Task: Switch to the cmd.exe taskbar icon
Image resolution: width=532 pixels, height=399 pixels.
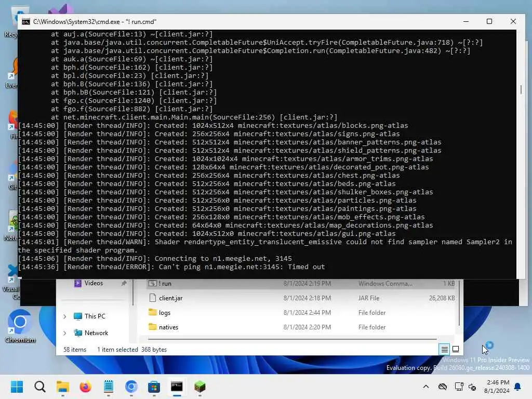Action: [x=177, y=387]
